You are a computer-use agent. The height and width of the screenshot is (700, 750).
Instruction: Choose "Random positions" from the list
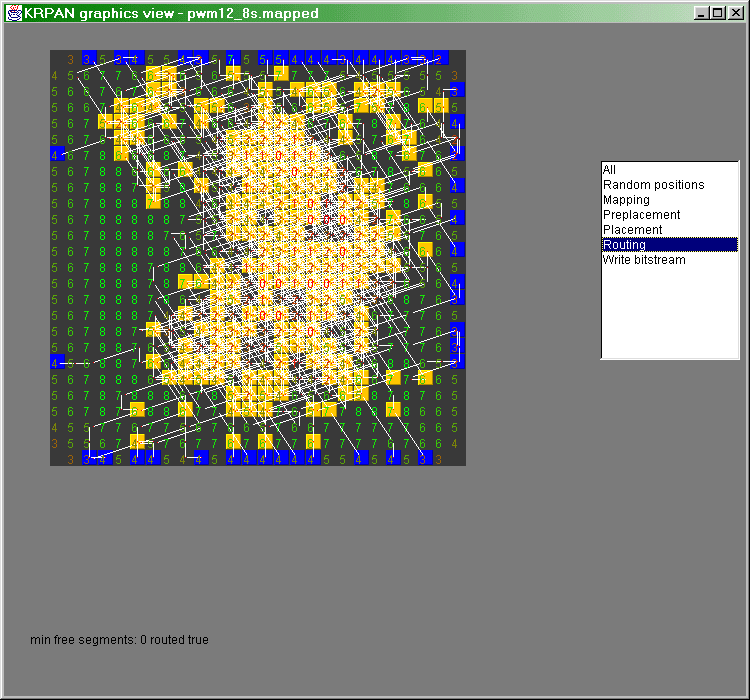pos(653,185)
